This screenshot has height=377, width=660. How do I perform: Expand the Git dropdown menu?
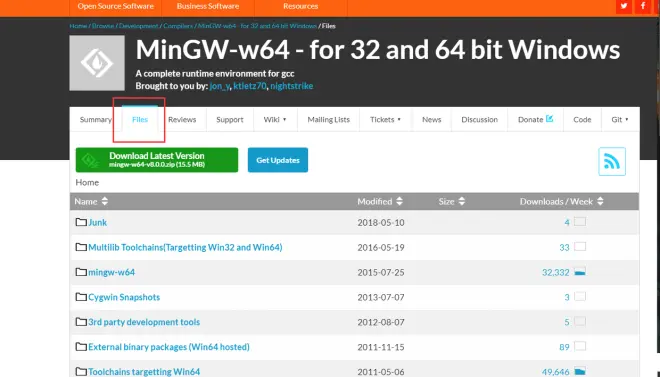620,119
